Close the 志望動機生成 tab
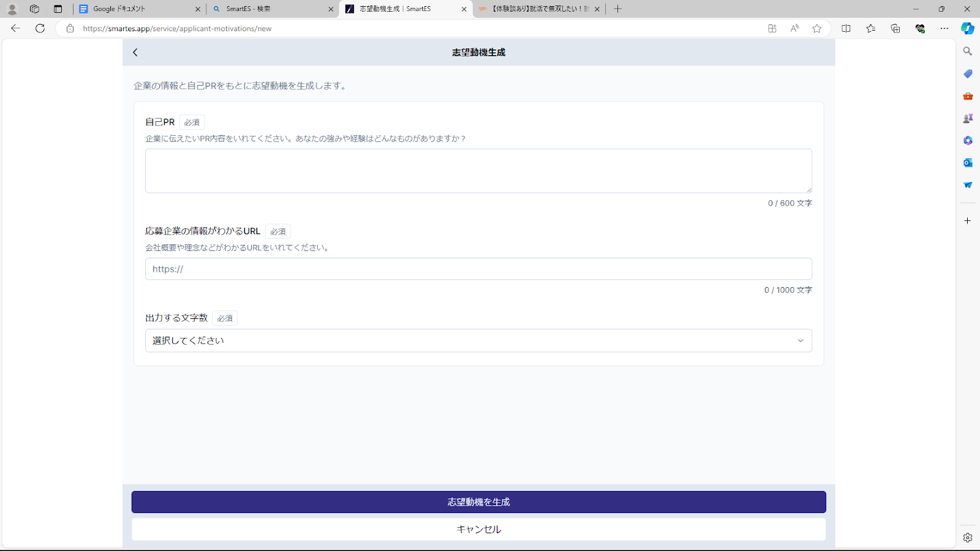980x551 pixels. click(x=464, y=9)
